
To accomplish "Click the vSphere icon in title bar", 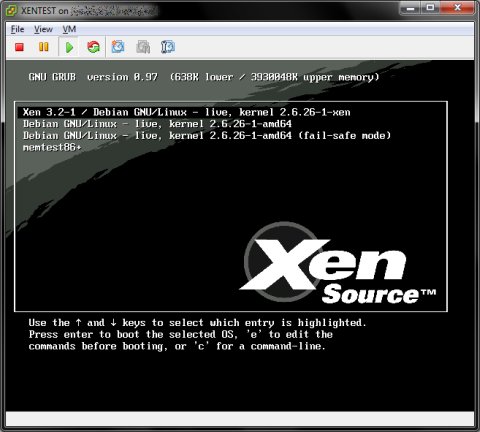I will [11, 11].
